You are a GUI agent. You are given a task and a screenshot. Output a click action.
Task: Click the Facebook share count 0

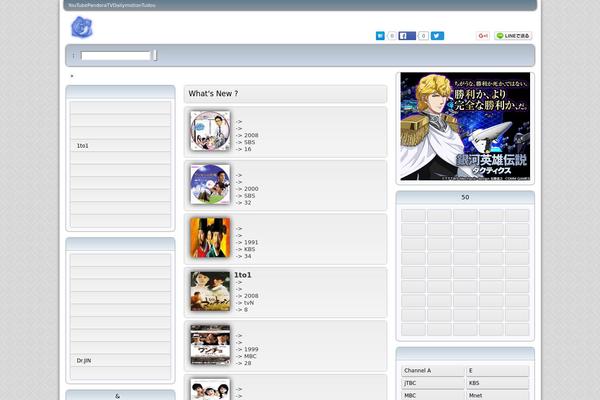coord(423,36)
